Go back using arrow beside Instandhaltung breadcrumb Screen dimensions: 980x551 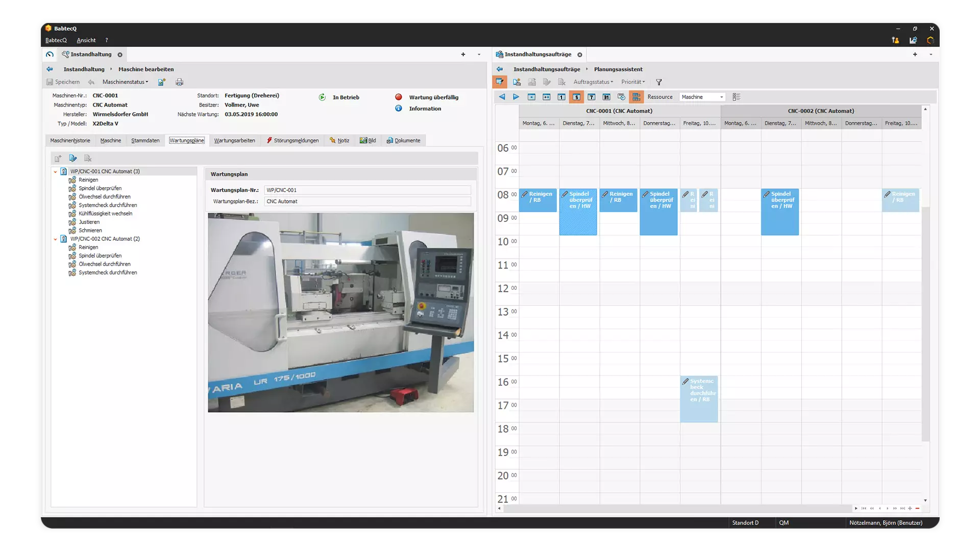(50, 69)
